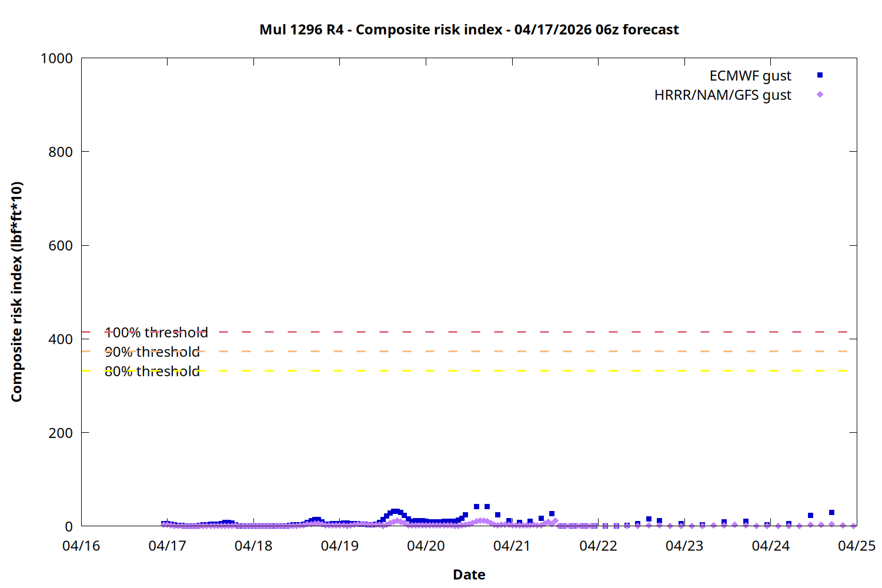The width and height of the screenshot is (882, 588).
Task: Click the 04/16 date tick label
Action: 81,546
